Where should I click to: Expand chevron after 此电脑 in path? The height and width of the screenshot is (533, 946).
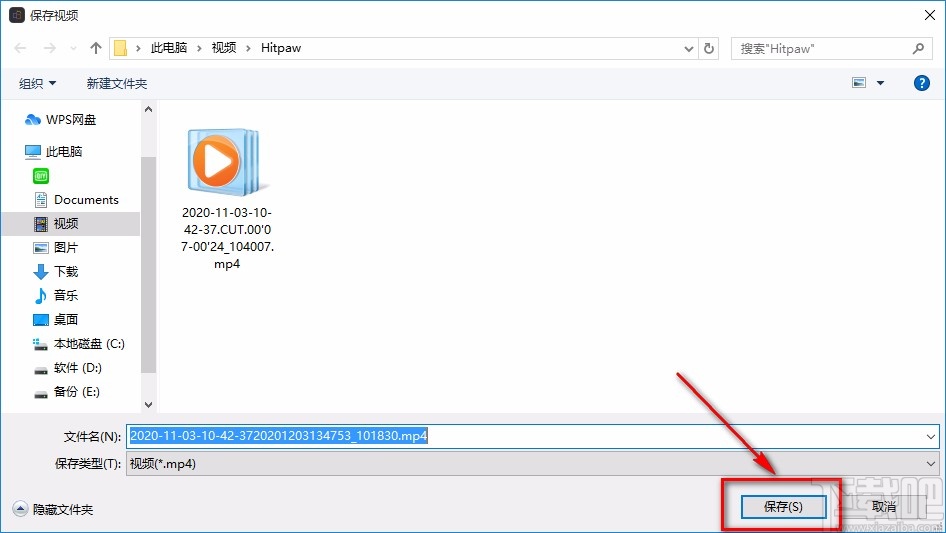click(199, 48)
